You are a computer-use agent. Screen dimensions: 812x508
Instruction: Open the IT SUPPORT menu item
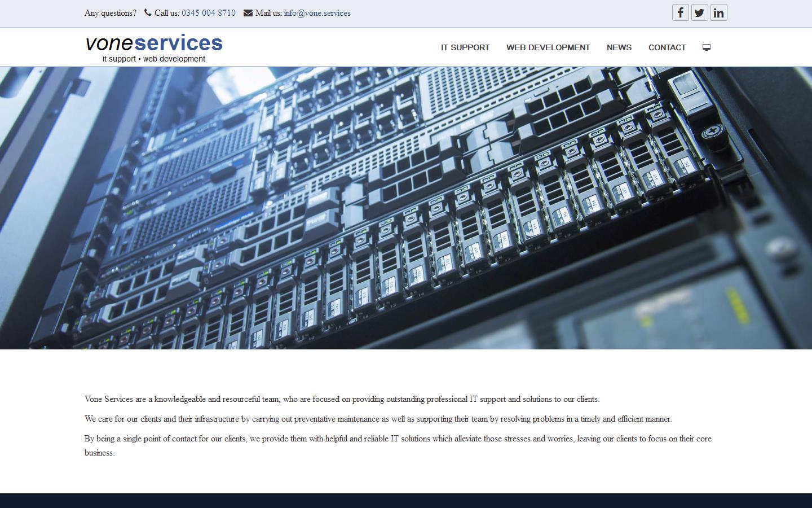[x=465, y=47]
